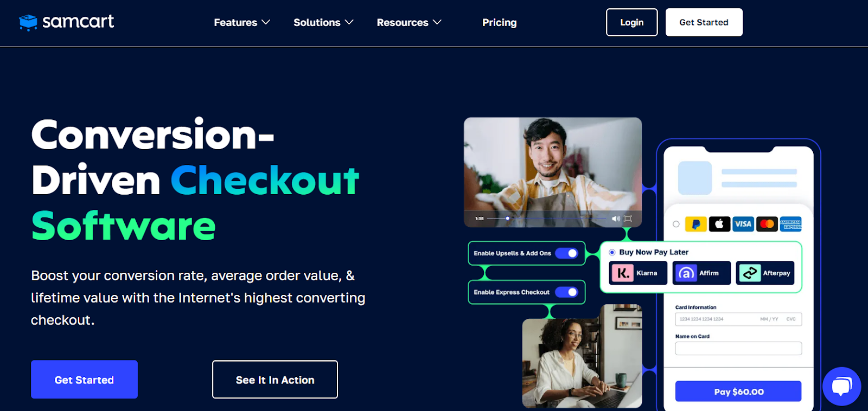Select the Apple Pay icon
Image resolution: width=868 pixels, height=411 pixels.
[719, 224]
